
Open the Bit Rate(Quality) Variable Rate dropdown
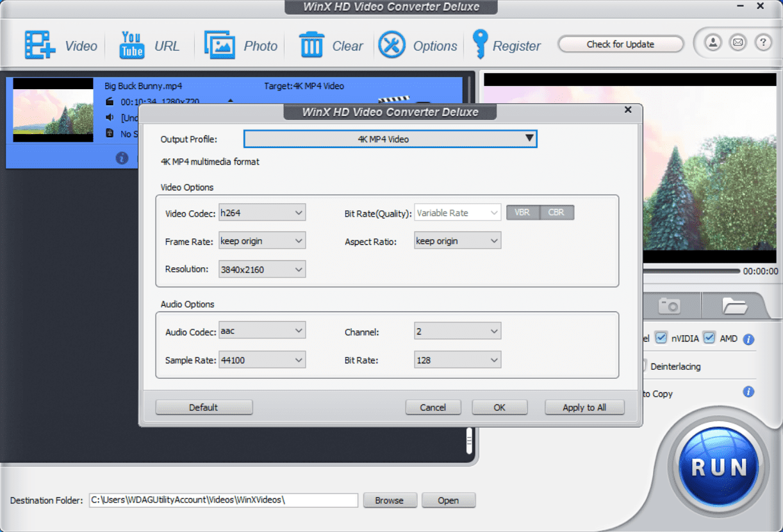click(x=457, y=213)
